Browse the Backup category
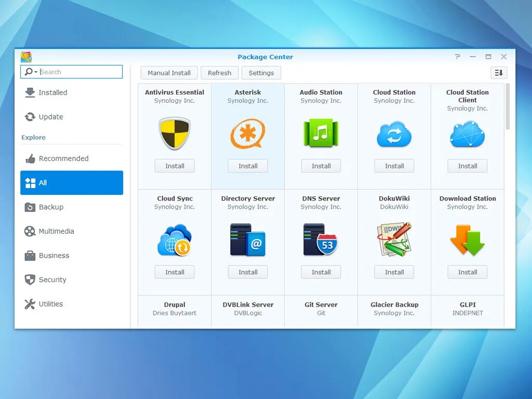The image size is (532, 399). tap(71, 207)
